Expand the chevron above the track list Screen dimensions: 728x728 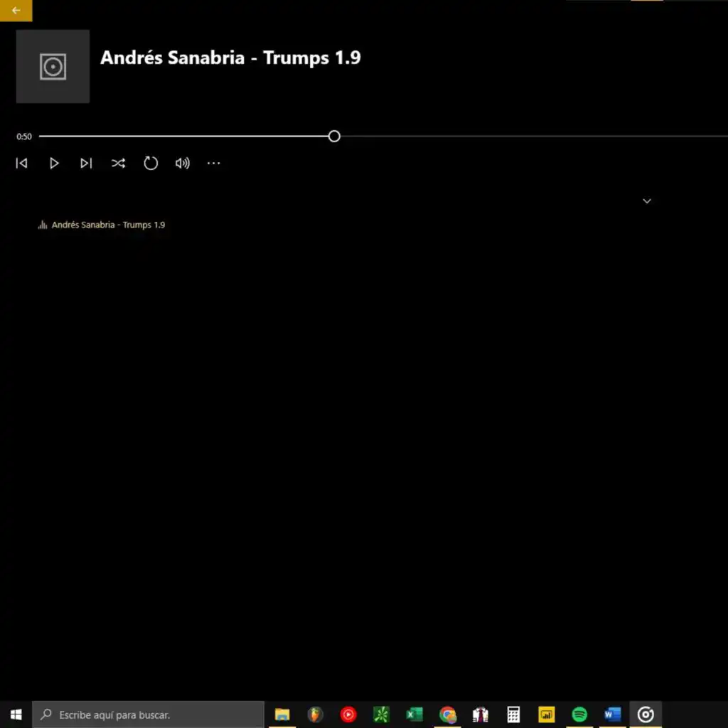646,201
